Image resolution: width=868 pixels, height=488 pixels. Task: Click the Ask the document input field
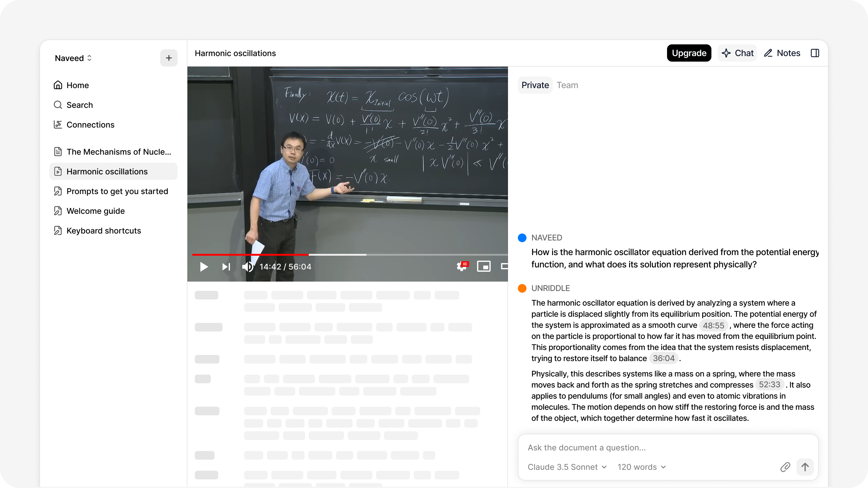pos(668,448)
